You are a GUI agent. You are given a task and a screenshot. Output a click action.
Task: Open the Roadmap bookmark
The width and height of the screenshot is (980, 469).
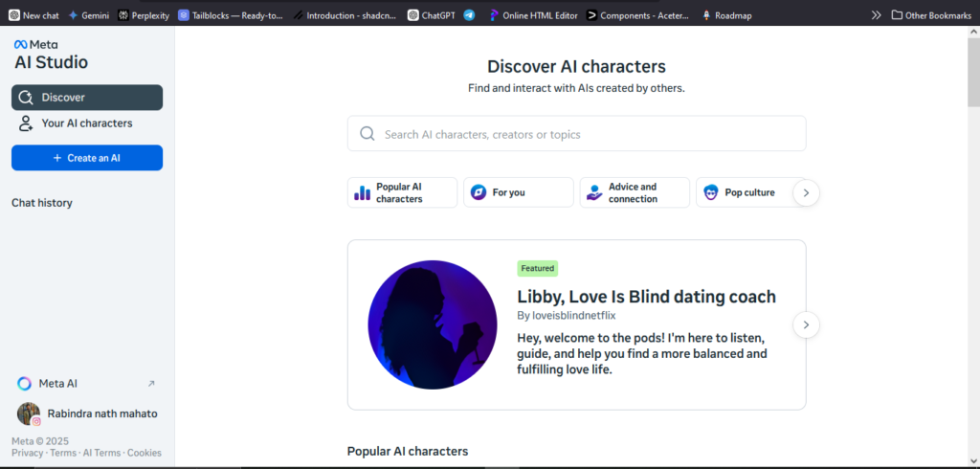726,15
